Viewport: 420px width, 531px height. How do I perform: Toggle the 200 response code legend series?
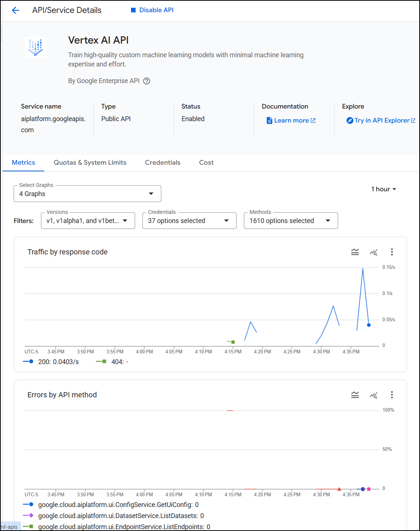(51, 362)
